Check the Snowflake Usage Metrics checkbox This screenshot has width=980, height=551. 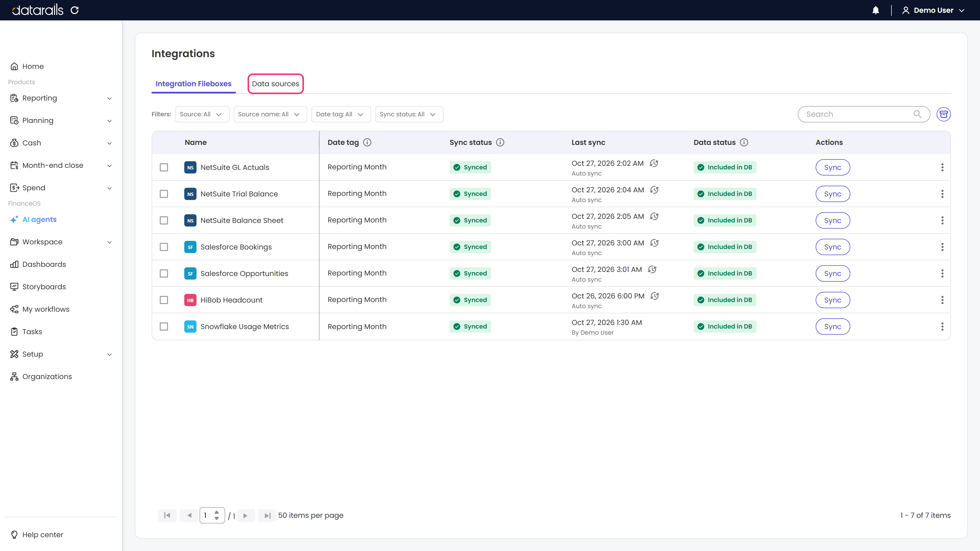[164, 327]
